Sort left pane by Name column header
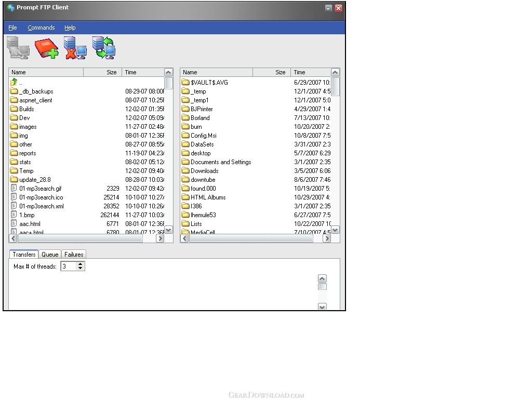The height and width of the screenshot is (399, 532). point(46,72)
